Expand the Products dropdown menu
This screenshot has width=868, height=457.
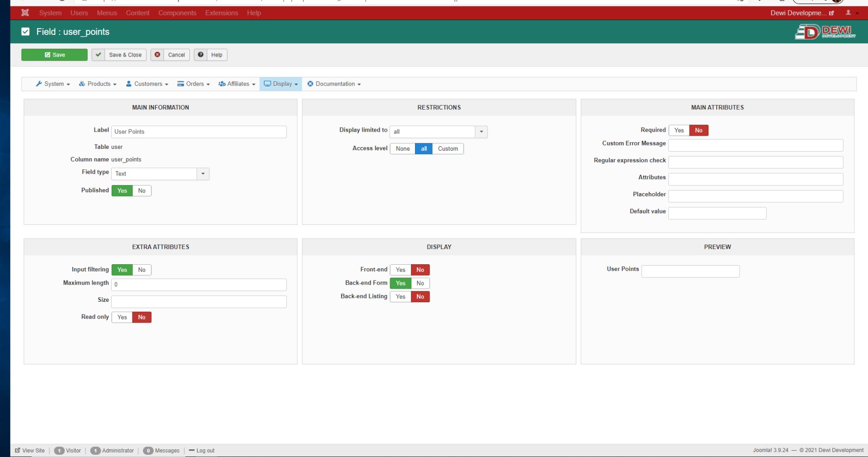pos(98,84)
